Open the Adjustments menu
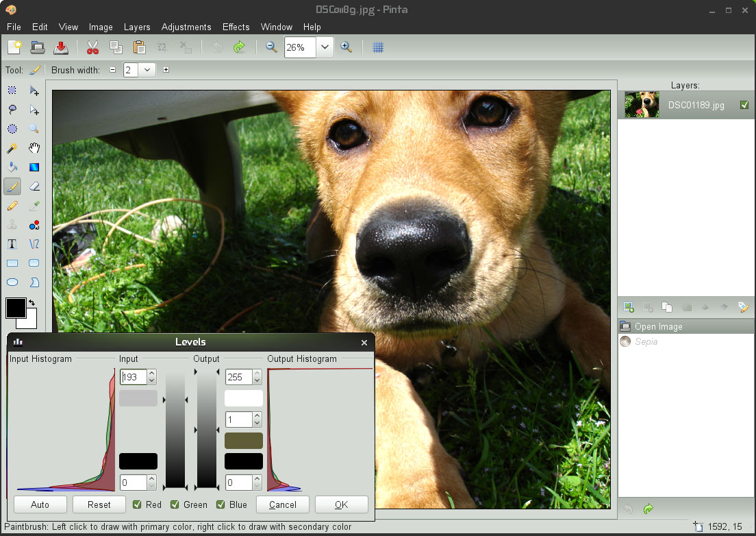 (186, 27)
